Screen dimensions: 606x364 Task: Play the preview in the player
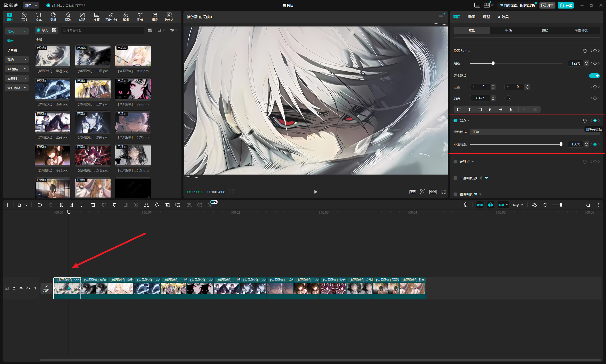[315, 192]
